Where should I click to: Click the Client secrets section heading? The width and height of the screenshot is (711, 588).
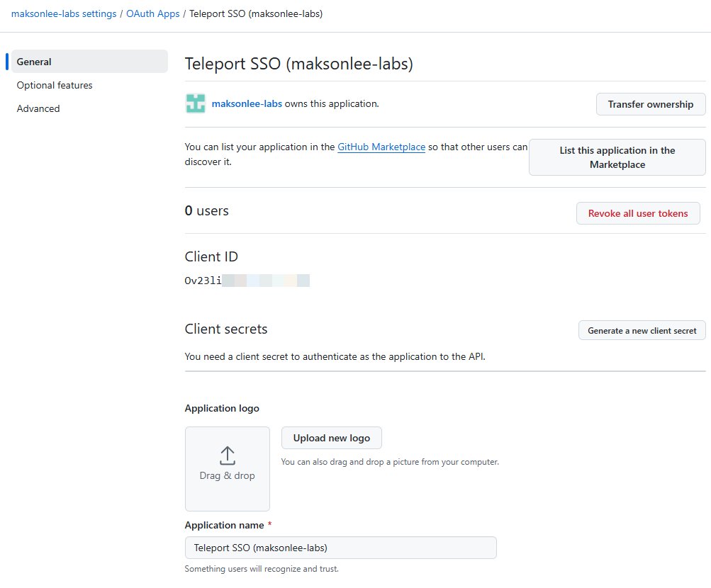pos(226,329)
